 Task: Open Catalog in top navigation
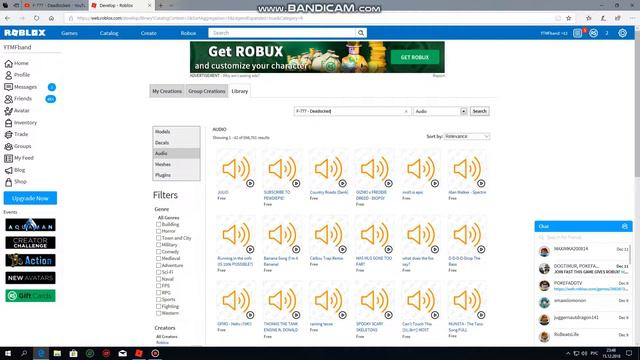click(109, 33)
